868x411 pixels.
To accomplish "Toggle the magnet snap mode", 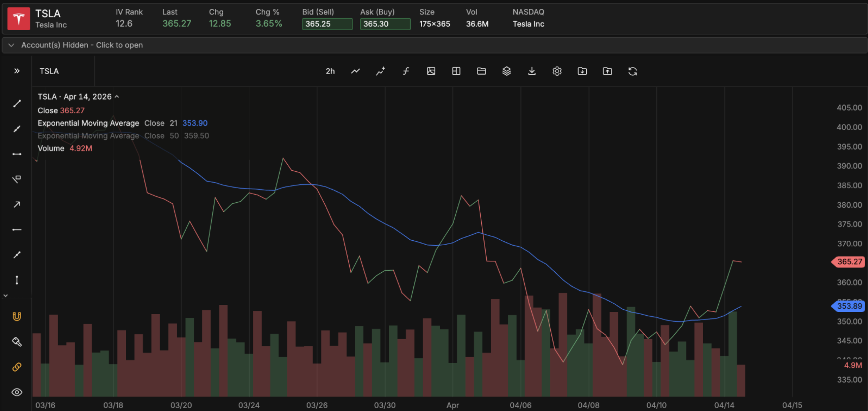I will click(x=17, y=316).
